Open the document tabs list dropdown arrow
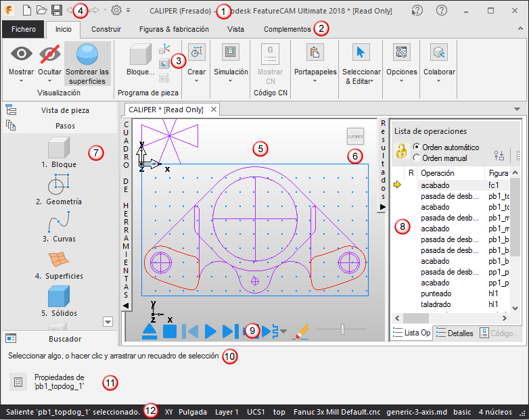Viewport: 529px width, 420px height. point(517,109)
